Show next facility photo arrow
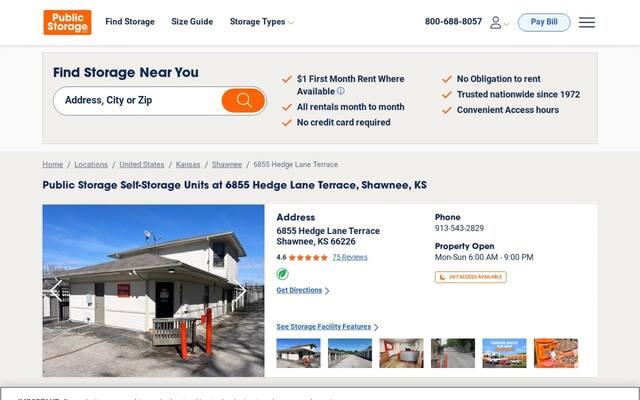The height and width of the screenshot is (400, 640). pos(240,290)
